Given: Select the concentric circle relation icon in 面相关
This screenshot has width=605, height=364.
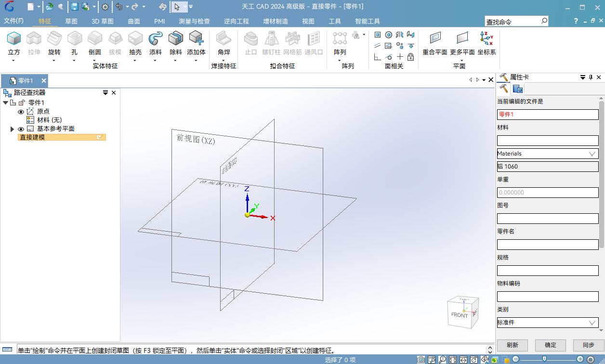Looking at the screenshot, I should (x=389, y=35).
